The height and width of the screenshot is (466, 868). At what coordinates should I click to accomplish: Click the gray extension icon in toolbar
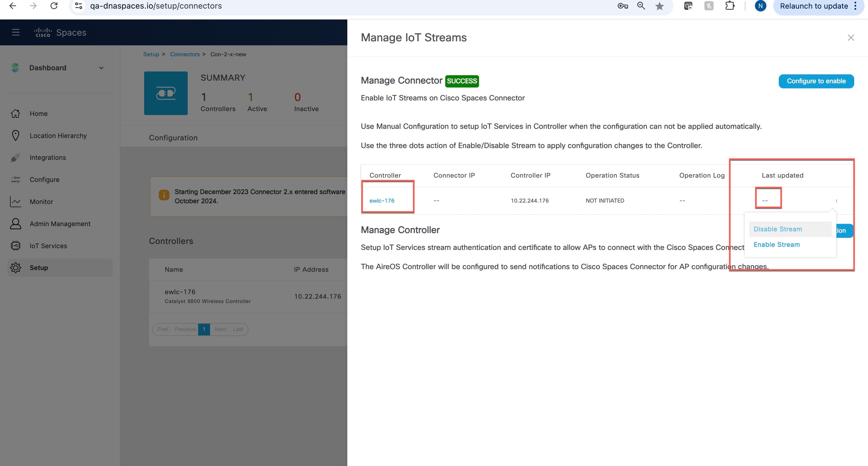[709, 6]
